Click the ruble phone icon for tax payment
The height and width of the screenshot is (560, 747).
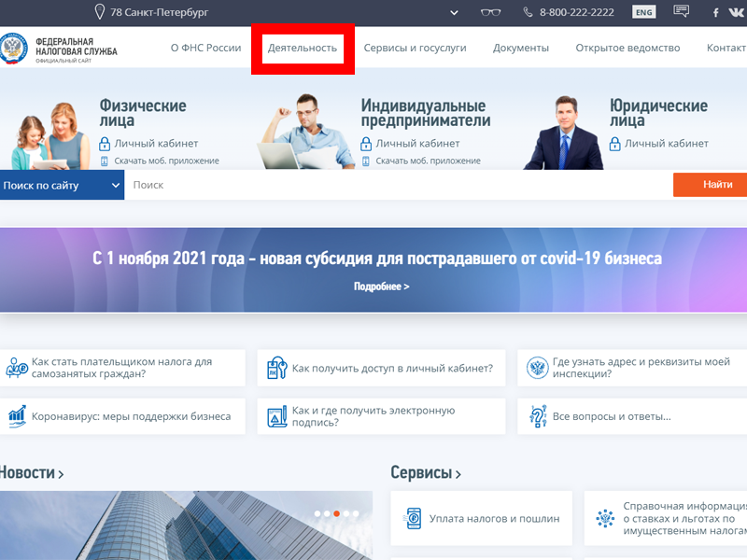pyautogui.click(x=413, y=518)
